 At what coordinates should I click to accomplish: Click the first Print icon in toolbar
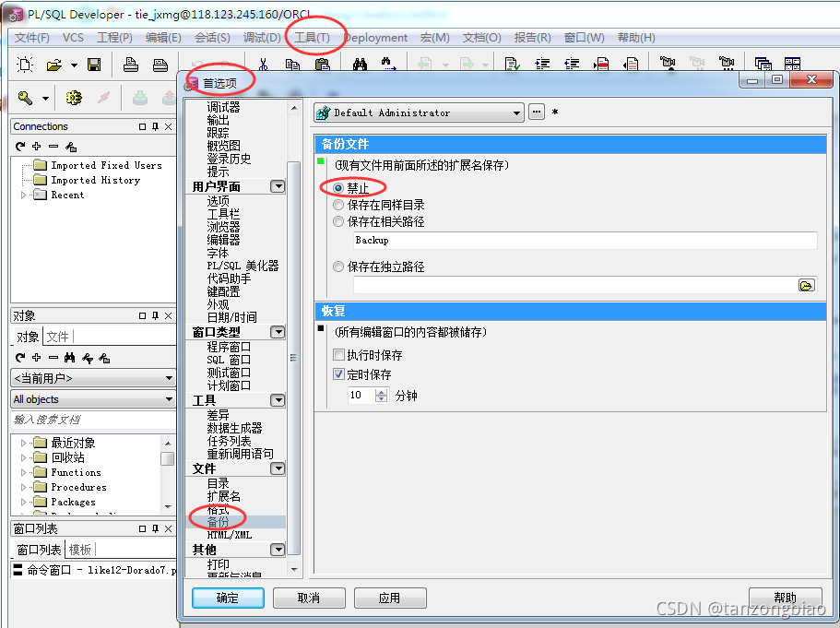tap(131, 65)
